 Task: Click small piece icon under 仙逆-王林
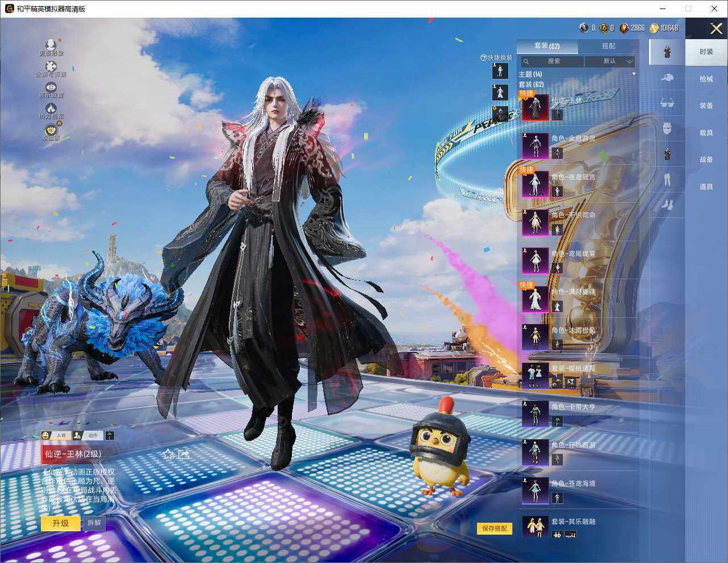coord(557,115)
